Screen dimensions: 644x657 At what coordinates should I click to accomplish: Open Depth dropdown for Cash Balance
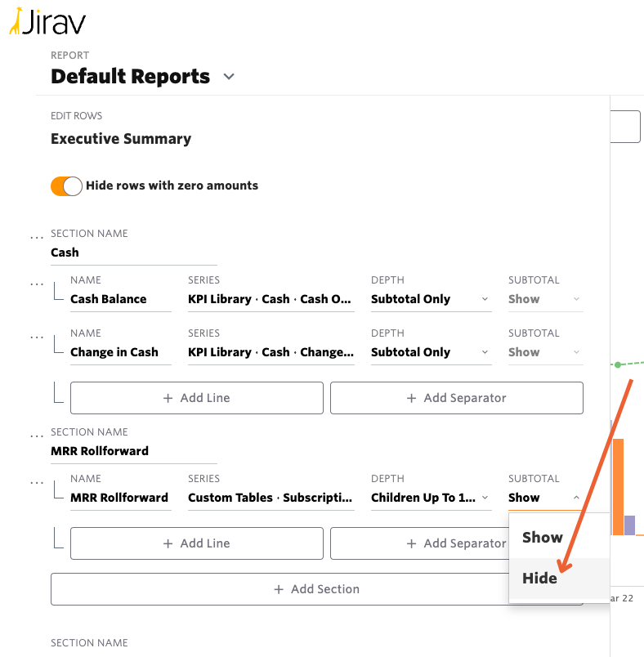430,299
